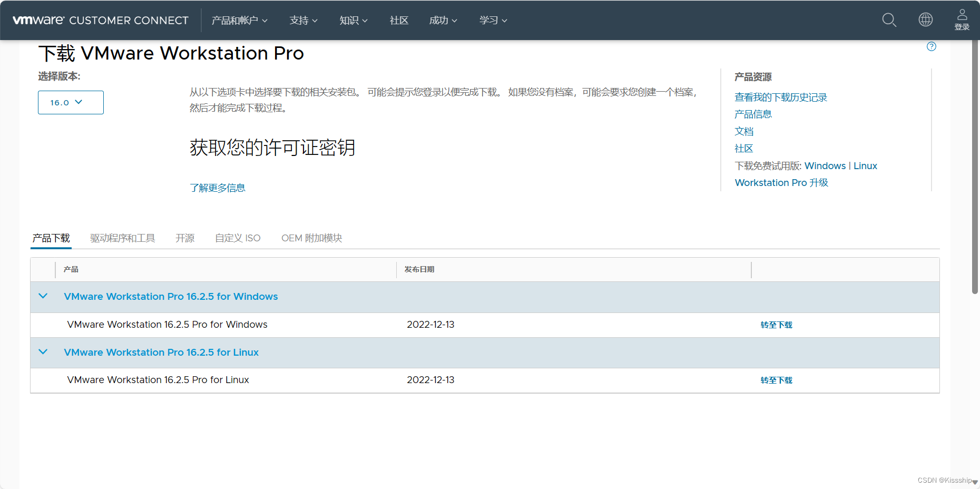Open the 社区 link under 产品资源

coord(744,149)
